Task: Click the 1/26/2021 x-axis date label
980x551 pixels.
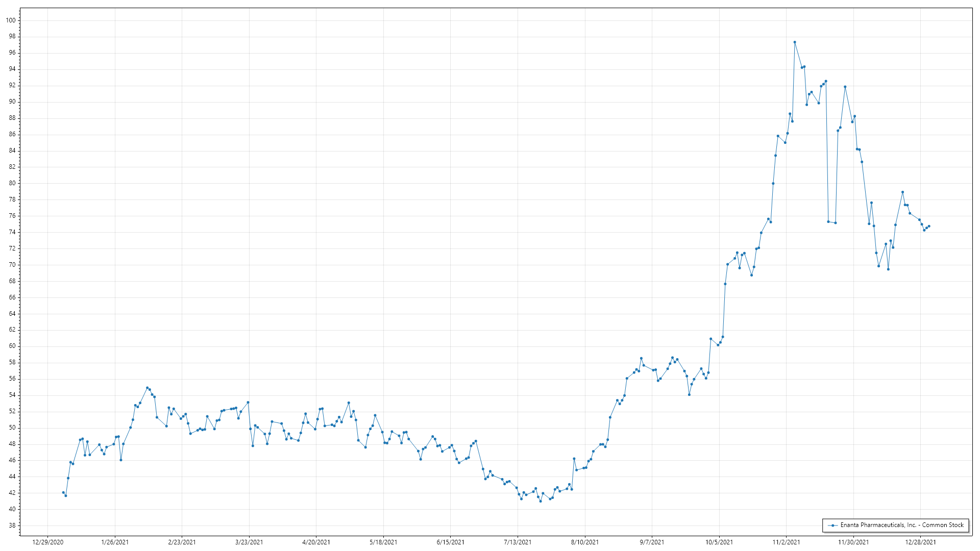Action: 115,542
